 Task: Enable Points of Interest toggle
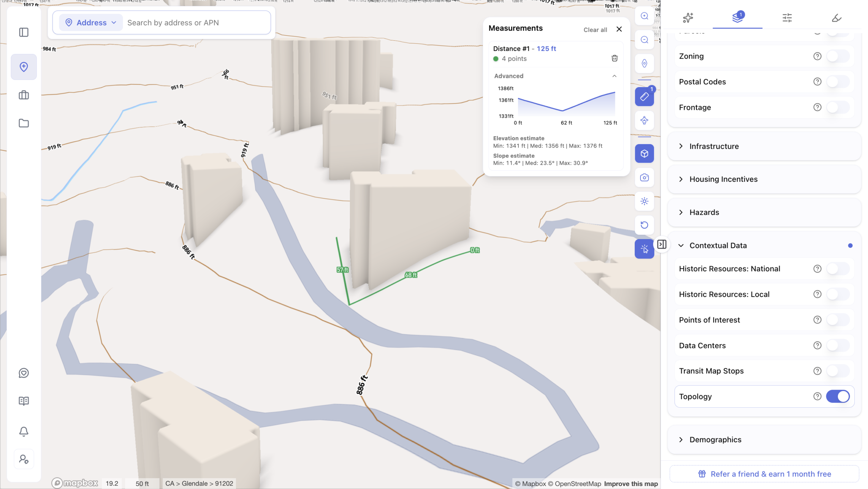tap(837, 320)
